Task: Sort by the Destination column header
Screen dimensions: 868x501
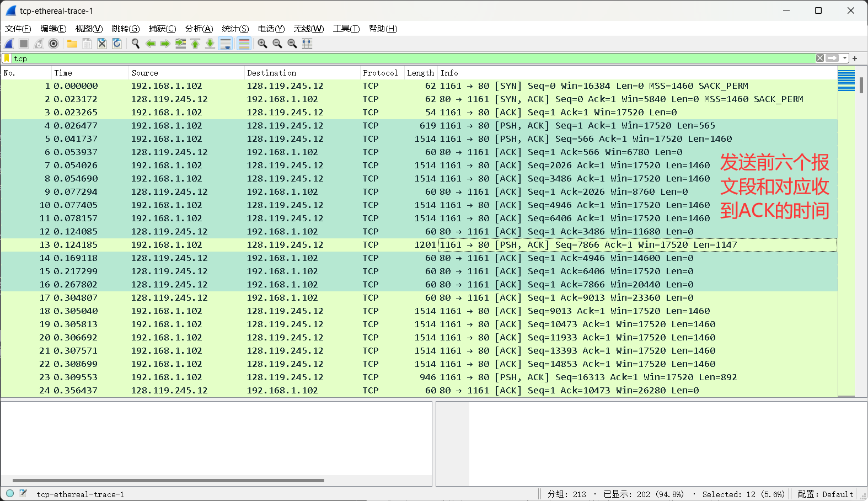Action: point(302,73)
